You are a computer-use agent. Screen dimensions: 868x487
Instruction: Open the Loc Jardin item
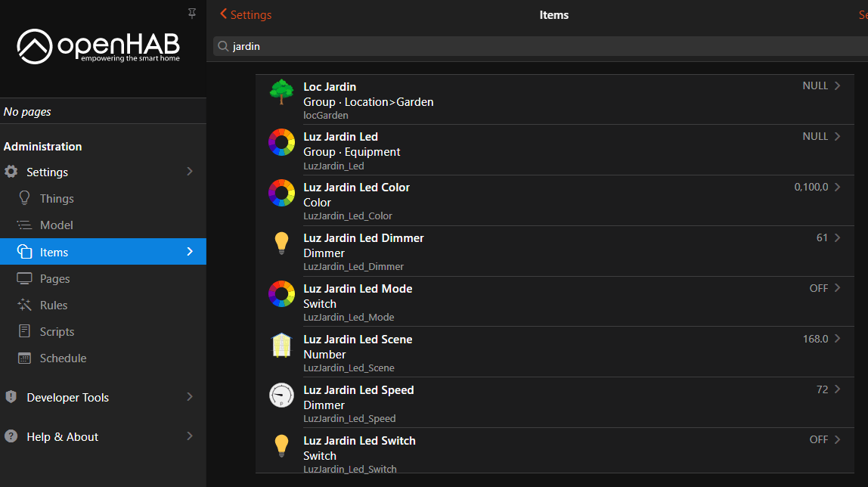coord(555,100)
